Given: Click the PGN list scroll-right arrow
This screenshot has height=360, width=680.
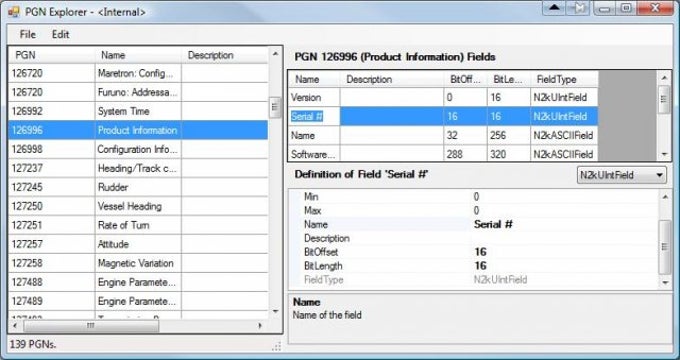Looking at the screenshot, I should tap(260, 325).
